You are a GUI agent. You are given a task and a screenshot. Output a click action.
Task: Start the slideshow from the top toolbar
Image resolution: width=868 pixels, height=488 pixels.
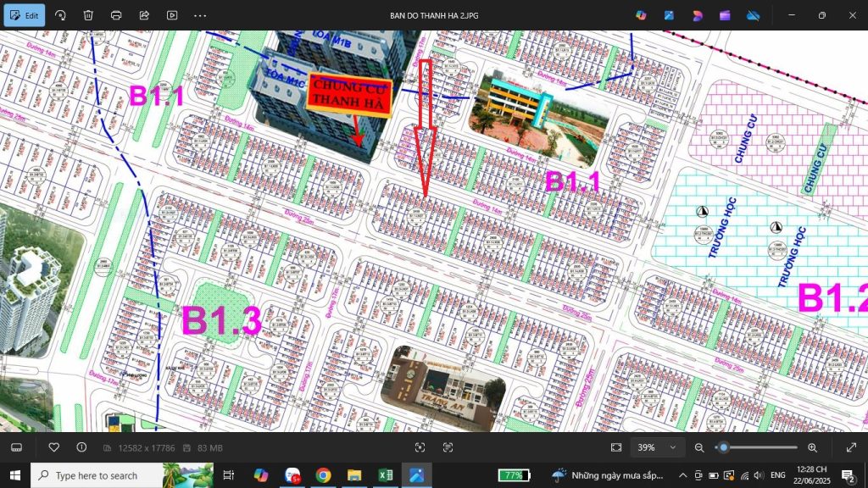(x=172, y=15)
